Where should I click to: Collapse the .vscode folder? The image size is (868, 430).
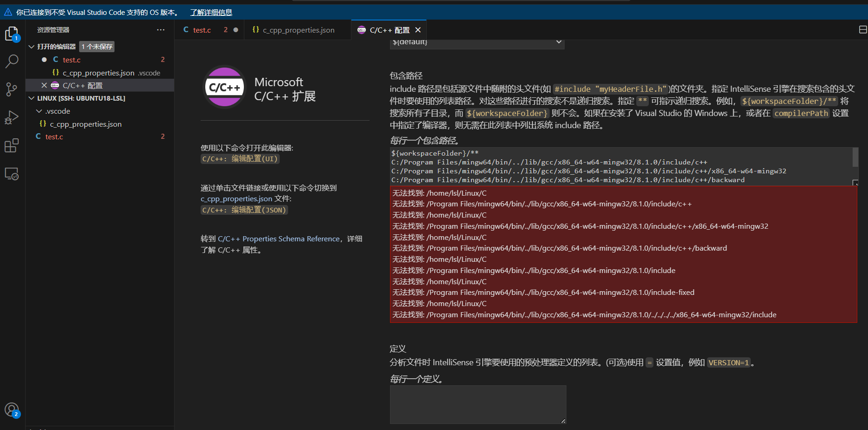(x=39, y=111)
